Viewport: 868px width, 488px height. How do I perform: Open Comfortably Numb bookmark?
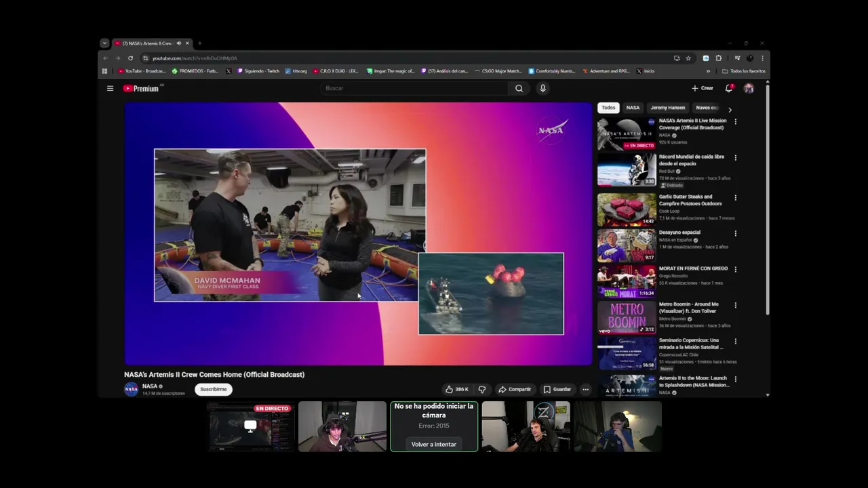point(552,71)
